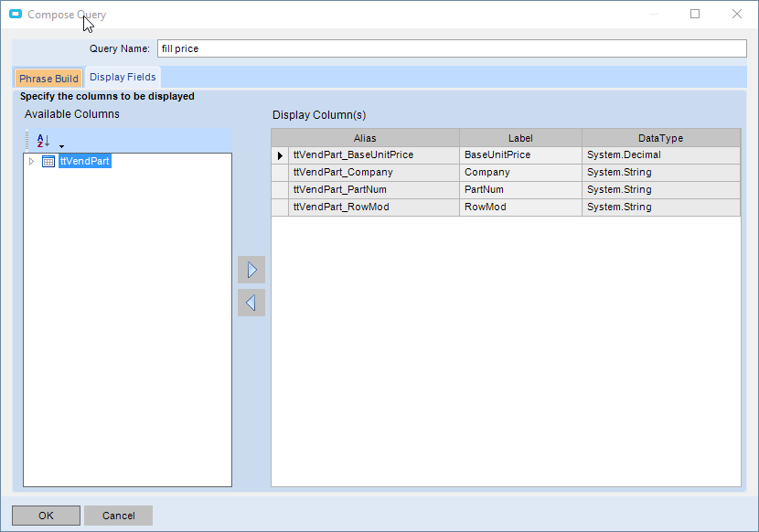The width and height of the screenshot is (759, 532).
Task: Select the ttVendPart_Company alias cell
Action: pos(374,173)
